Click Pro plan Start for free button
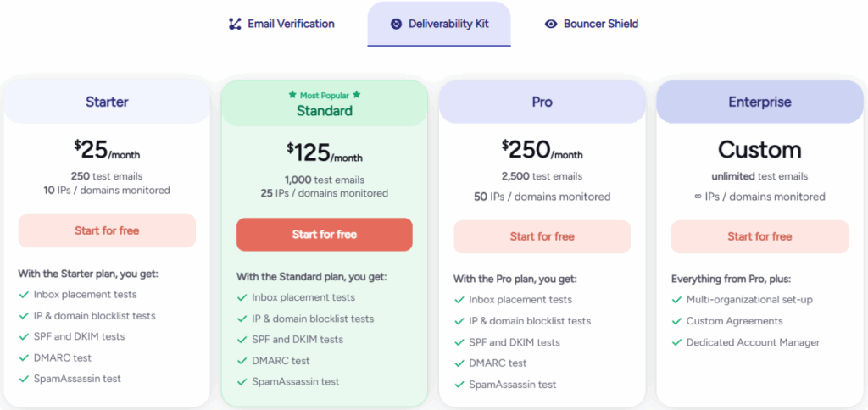 click(x=542, y=236)
